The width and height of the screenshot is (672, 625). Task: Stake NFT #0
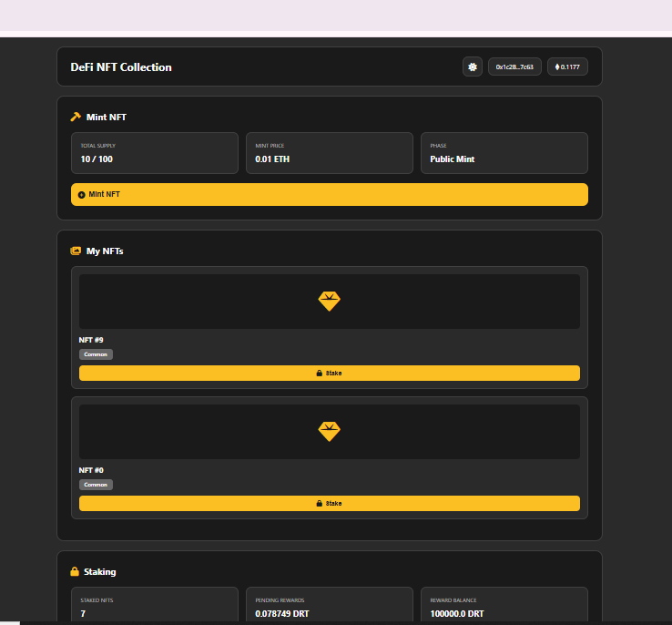(329, 503)
